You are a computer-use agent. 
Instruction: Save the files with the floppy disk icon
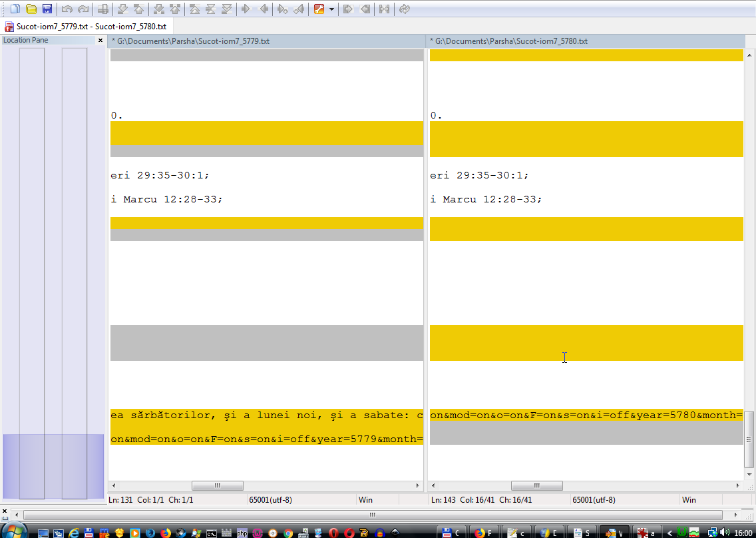point(47,9)
